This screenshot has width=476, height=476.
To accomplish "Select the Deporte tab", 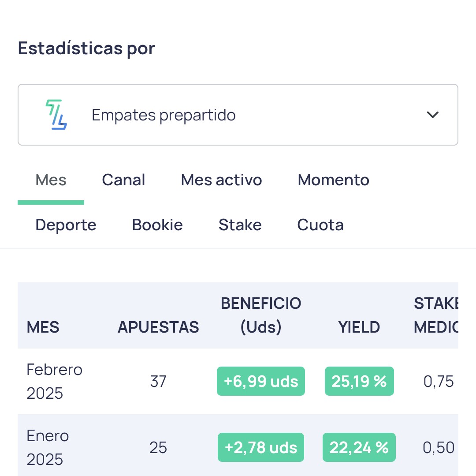I will [66, 225].
